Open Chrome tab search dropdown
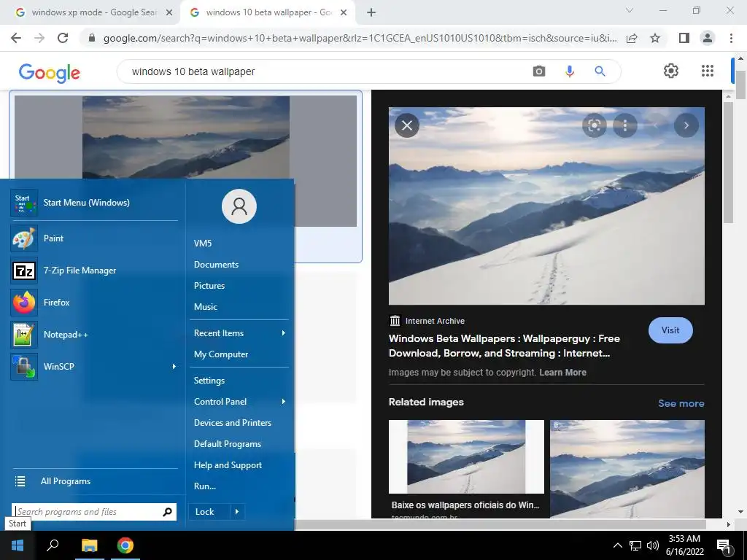 point(630,10)
